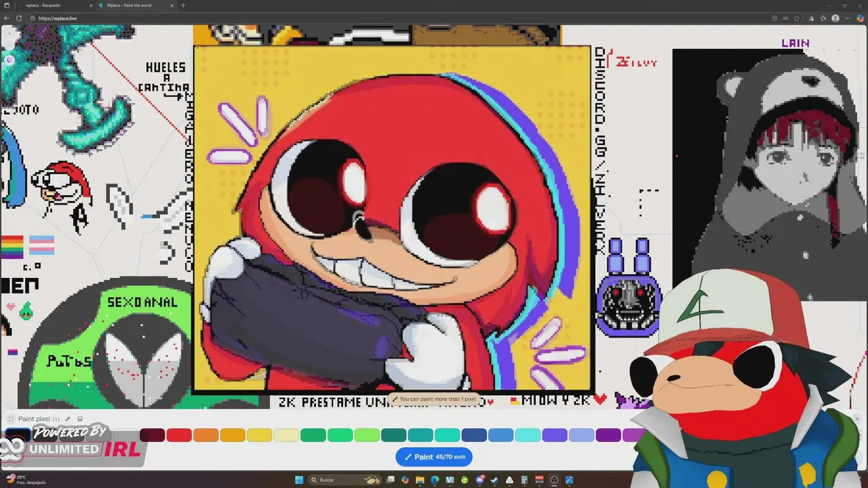
Task: Choose the indigo violet color swatch
Action: tap(554, 435)
